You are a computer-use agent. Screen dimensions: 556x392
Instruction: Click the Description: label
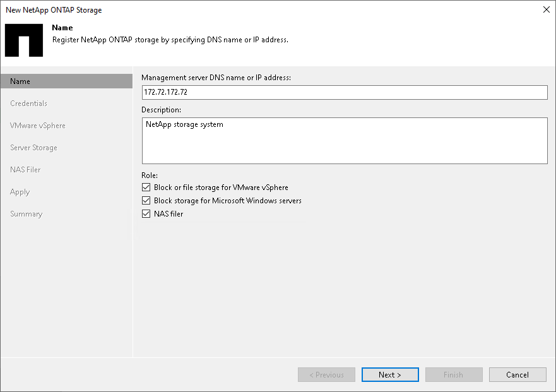coord(162,110)
